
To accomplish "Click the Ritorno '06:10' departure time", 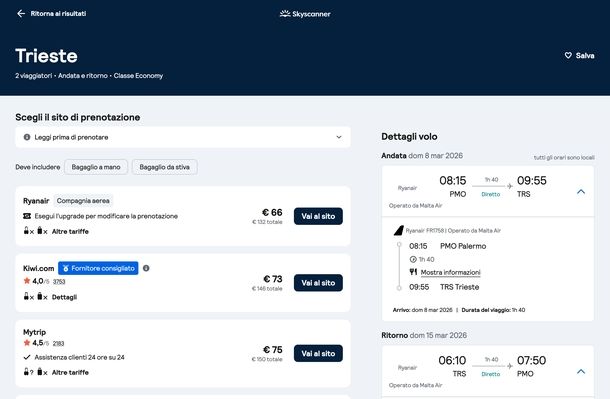I will pos(452,360).
